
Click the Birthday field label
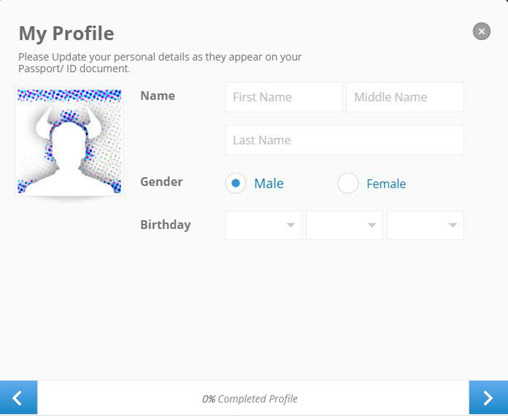click(x=165, y=225)
